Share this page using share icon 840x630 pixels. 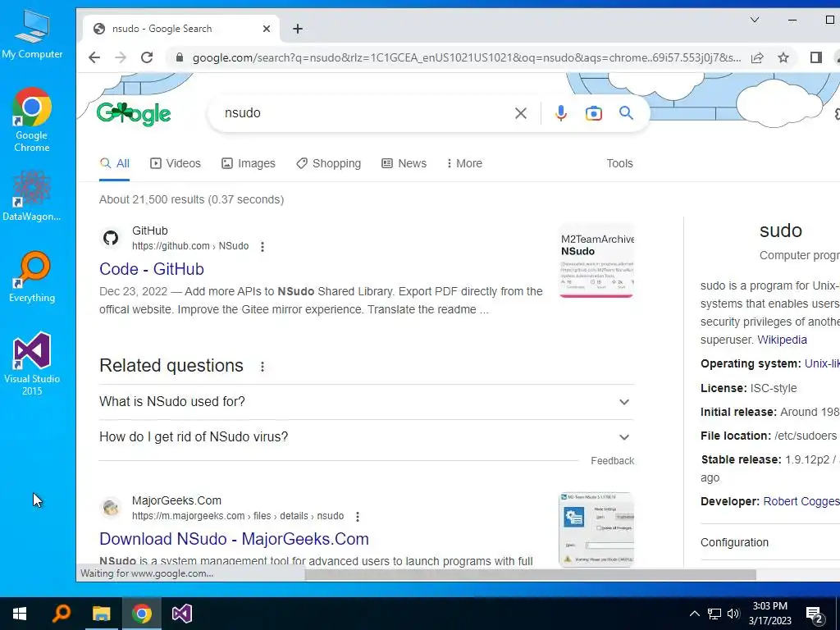point(757,58)
